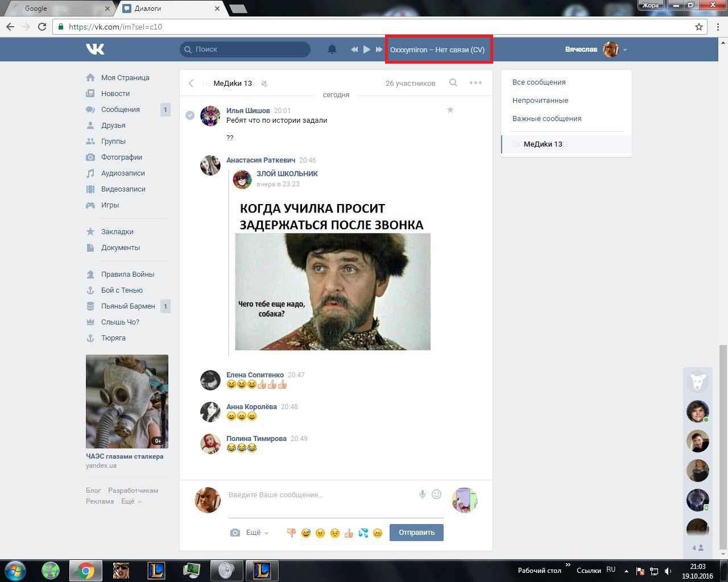This screenshot has width=728, height=582.
Task: Open Бой с Тенью game link
Action: coord(122,290)
